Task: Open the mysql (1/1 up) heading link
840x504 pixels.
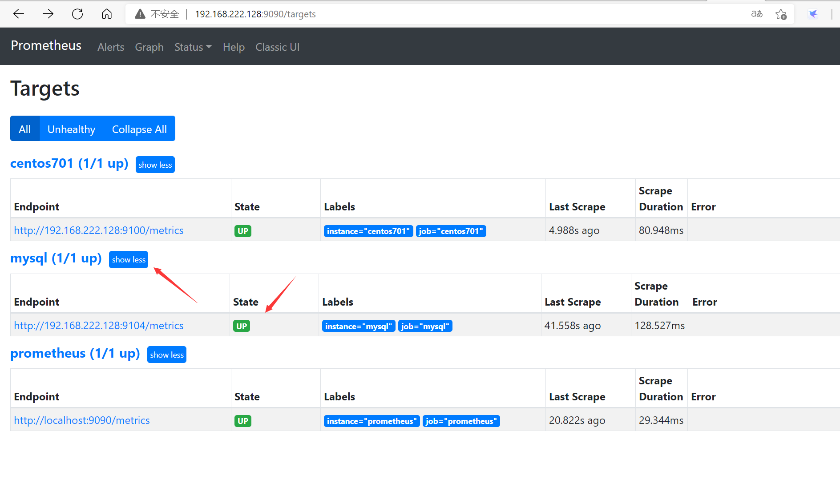Action: coord(56,258)
